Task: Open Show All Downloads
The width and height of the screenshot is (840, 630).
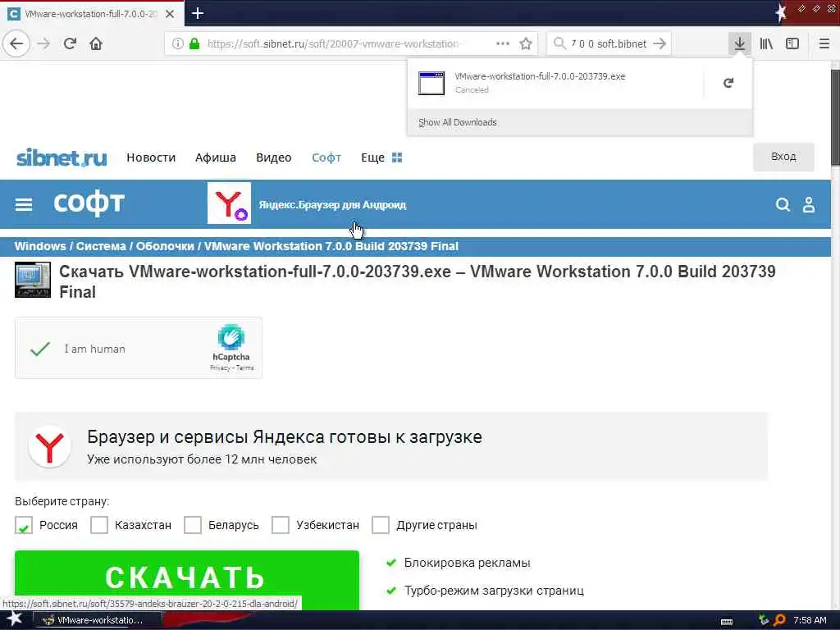Action: click(458, 122)
